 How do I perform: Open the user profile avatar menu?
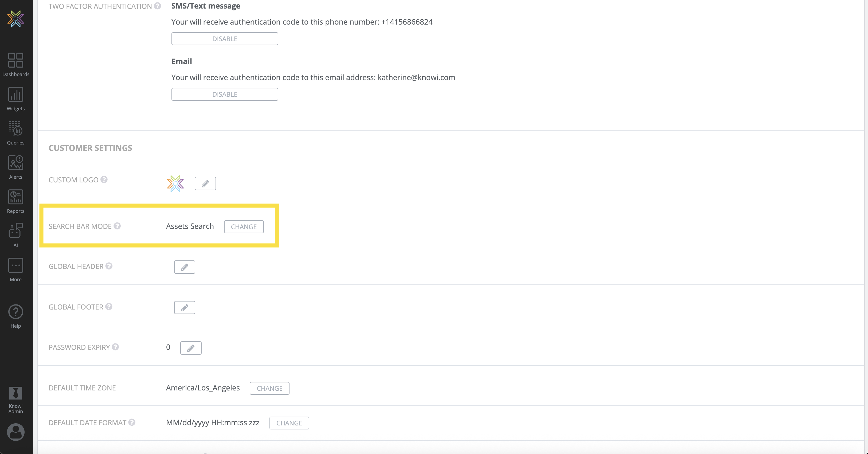tap(15, 432)
